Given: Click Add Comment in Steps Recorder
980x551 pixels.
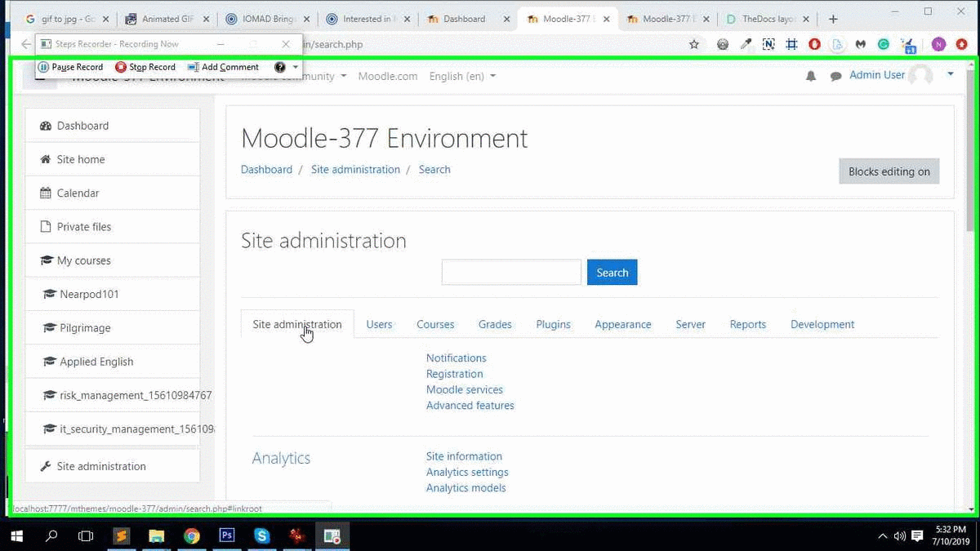Looking at the screenshot, I should pyautogui.click(x=223, y=67).
